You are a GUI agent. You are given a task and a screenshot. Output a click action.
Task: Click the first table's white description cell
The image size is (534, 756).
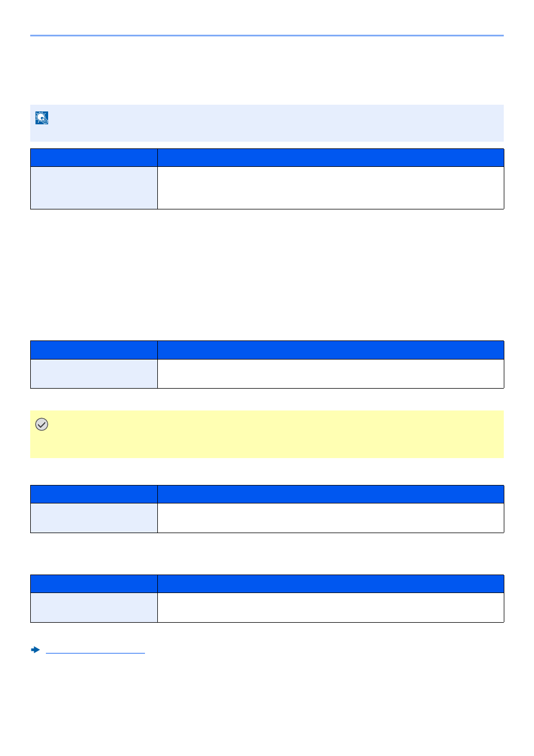[x=330, y=188]
